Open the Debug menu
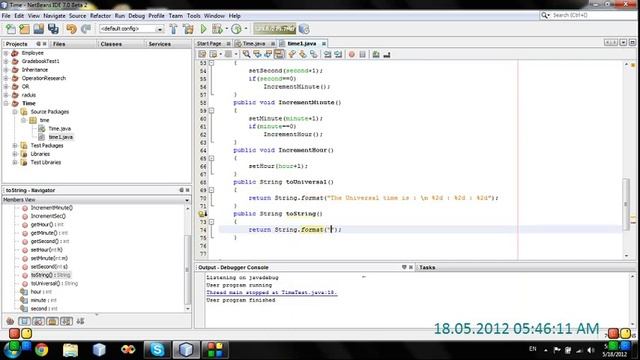This screenshot has width=640, height=360. tap(136, 16)
